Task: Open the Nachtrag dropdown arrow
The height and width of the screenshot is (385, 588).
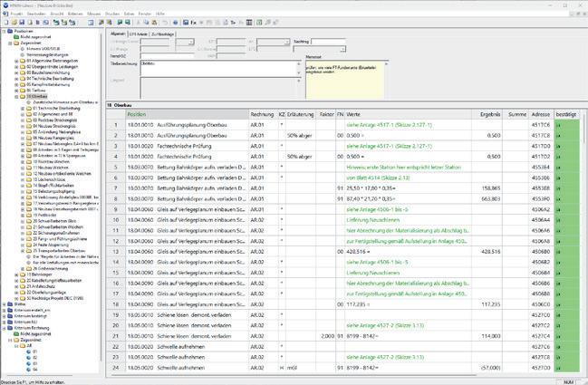Action: click(342, 49)
